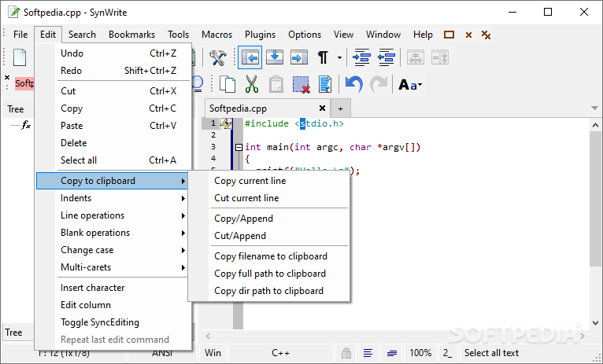
Task: Select Cut current line in submenu
Action: coord(269,198)
